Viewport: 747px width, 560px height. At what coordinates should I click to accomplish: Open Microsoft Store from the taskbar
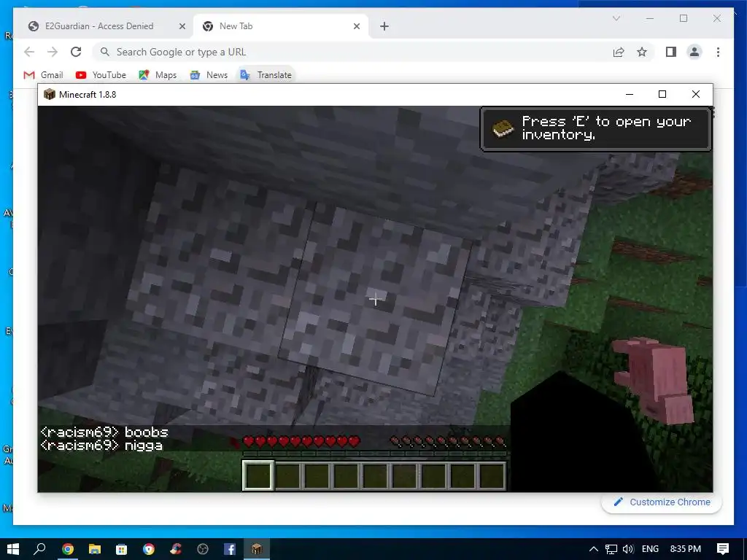point(122,549)
